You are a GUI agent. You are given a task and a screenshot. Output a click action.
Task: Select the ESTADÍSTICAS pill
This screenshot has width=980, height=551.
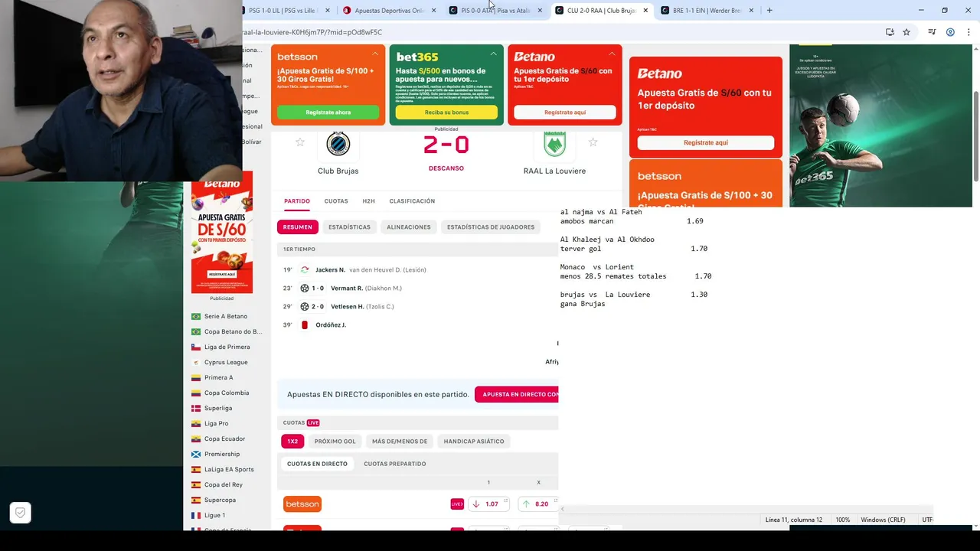(349, 227)
